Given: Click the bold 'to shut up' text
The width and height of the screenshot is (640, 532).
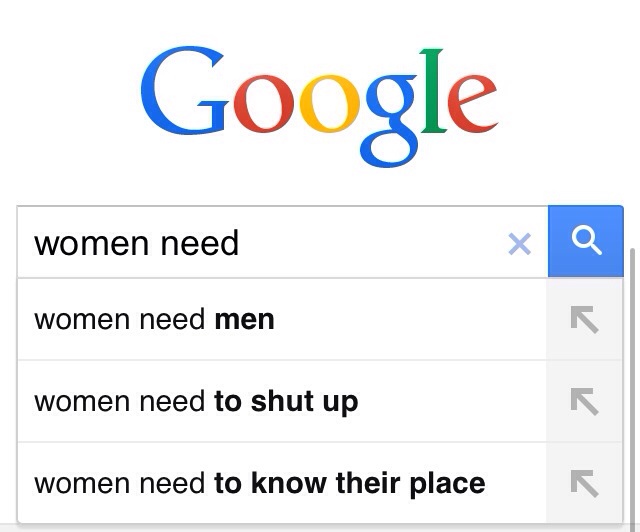Looking at the screenshot, I should click(x=286, y=402).
